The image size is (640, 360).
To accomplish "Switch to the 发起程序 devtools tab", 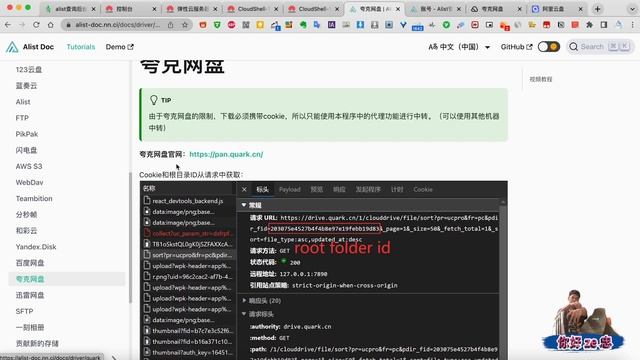I will [x=368, y=189].
